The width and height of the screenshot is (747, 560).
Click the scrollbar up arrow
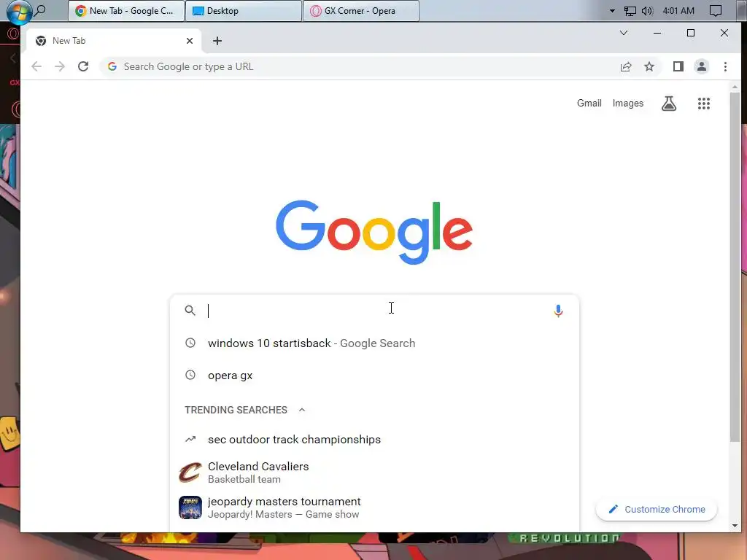tap(735, 87)
